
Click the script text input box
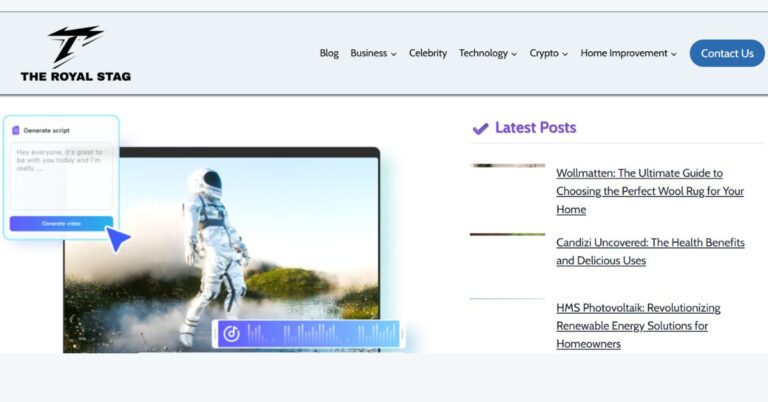click(61, 175)
